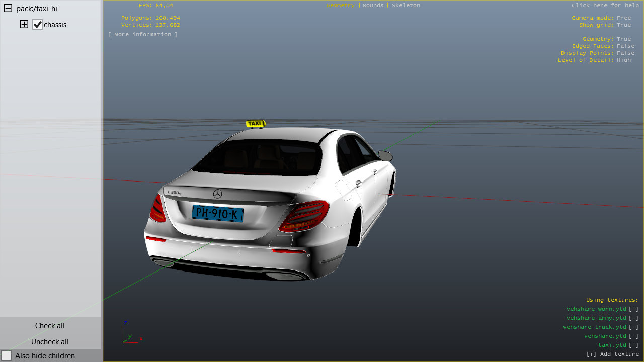The width and height of the screenshot is (644, 362).
Task: Open the Click here for help link
Action: pyautogui.click(x=605, y=6)
